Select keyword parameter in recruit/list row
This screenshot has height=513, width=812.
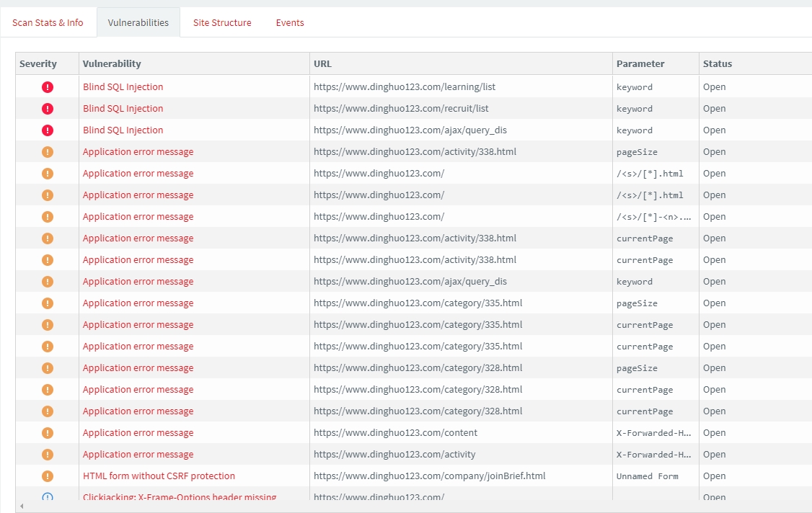pos(635,109)
